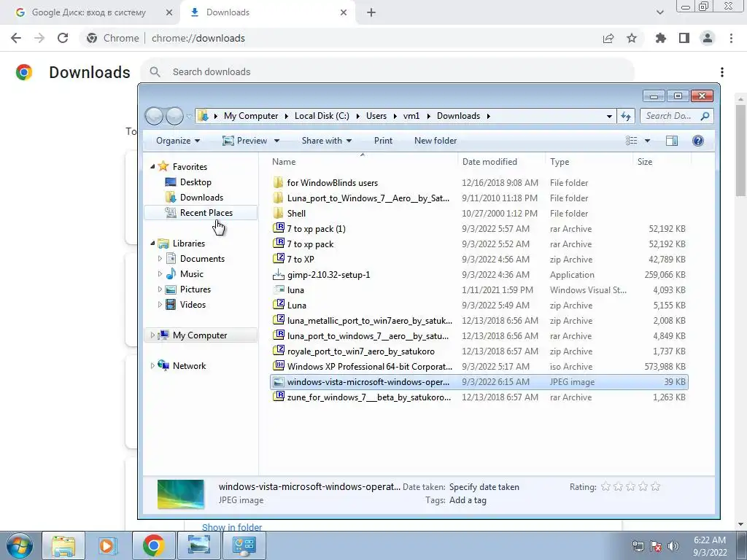747x560 pixels.
Task: Open the Chrome extensions puzzle icon
Action: (661, 38)
